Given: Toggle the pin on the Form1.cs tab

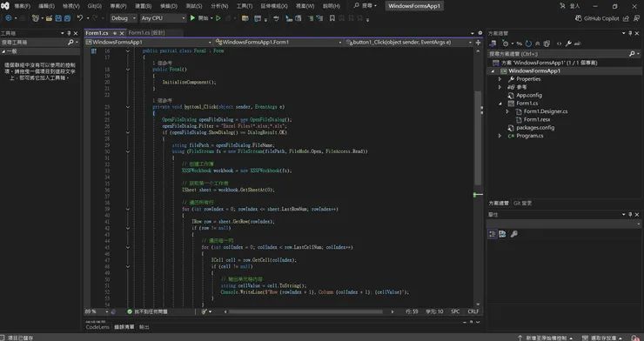Looking at the screenshot, I should coord(115,33).
